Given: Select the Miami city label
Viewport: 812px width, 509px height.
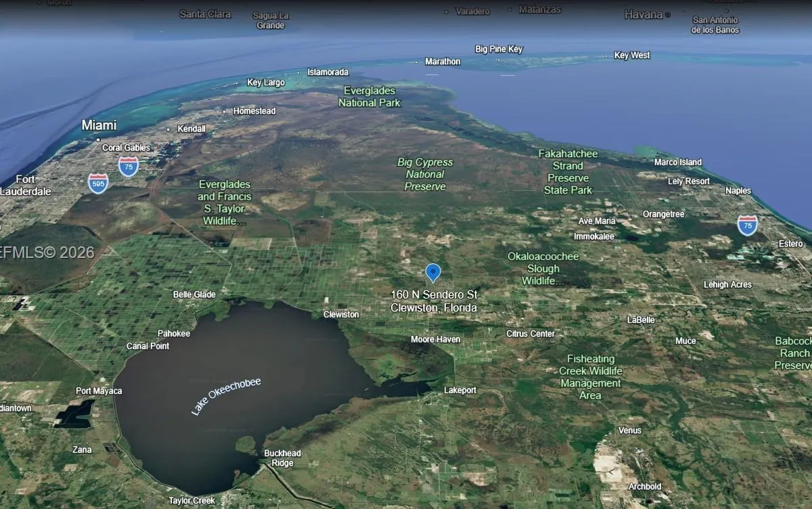Looking at the screenshot, I should 99,125.
